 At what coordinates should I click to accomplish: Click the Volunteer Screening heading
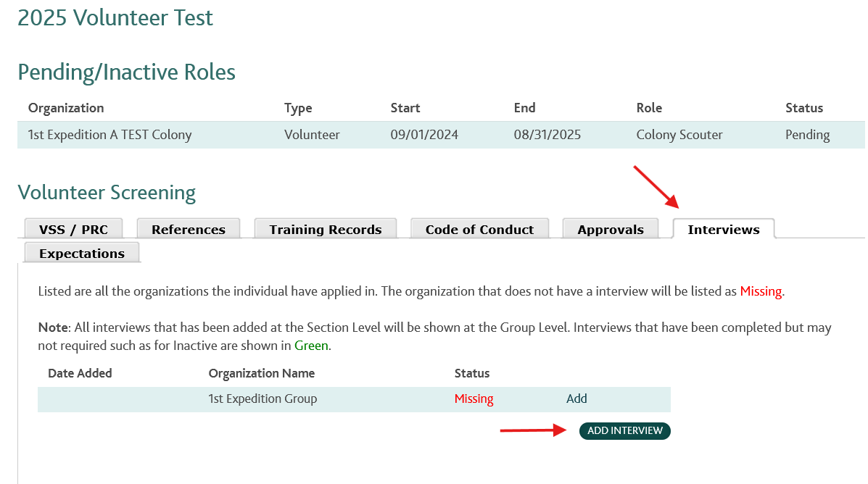(107, 193)
